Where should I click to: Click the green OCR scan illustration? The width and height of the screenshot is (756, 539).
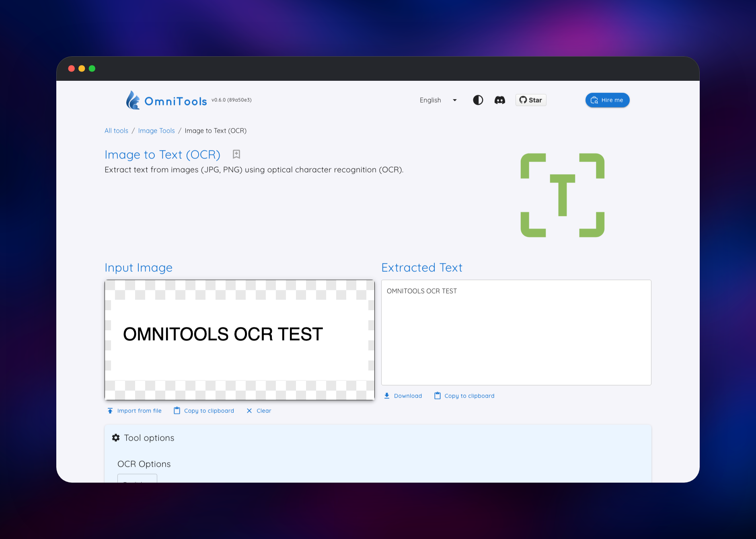point(563,195)
